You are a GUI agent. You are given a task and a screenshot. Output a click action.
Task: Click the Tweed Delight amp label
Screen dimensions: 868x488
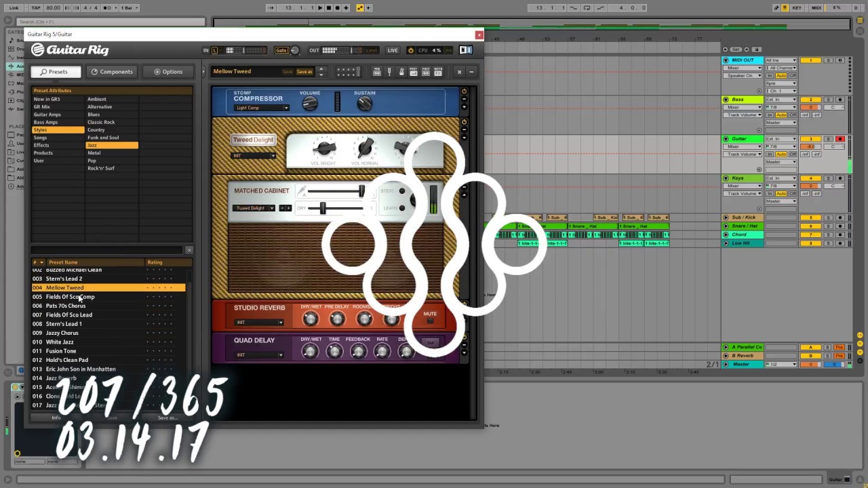pos(253,140)
